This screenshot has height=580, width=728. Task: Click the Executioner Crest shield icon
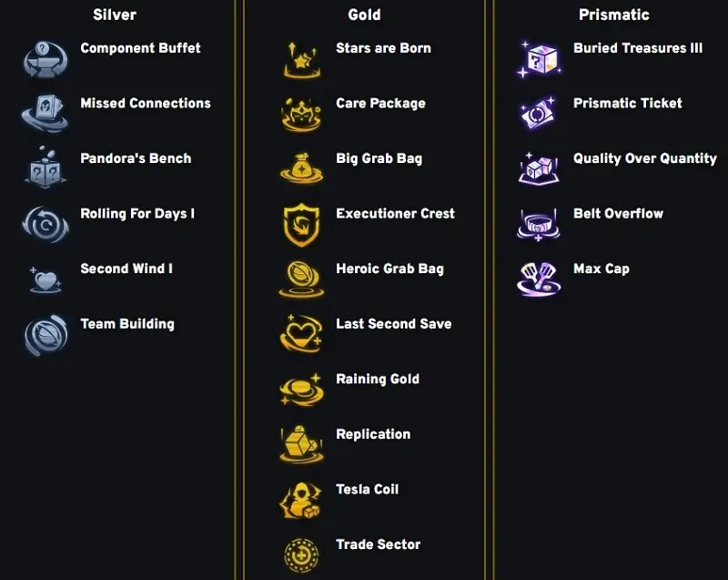[x=301, y=224]
